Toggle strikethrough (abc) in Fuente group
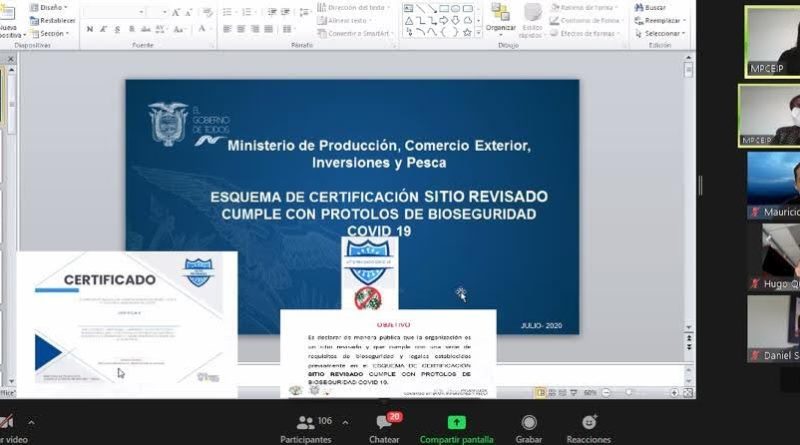Screen dimensions: 800x445 145,30
